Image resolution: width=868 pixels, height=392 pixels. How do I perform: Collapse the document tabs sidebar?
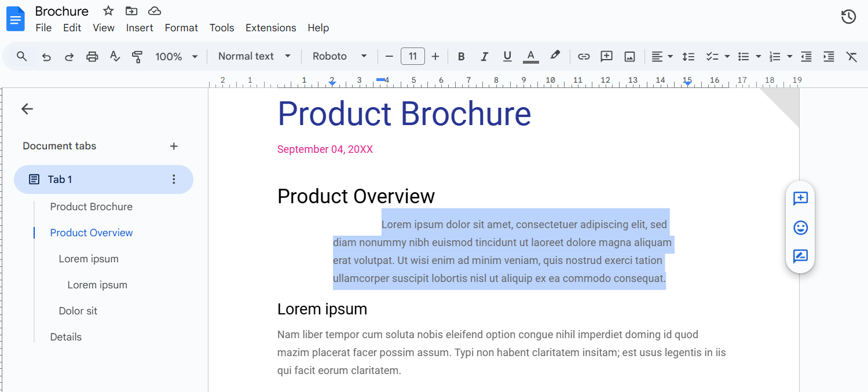[27, 109]
